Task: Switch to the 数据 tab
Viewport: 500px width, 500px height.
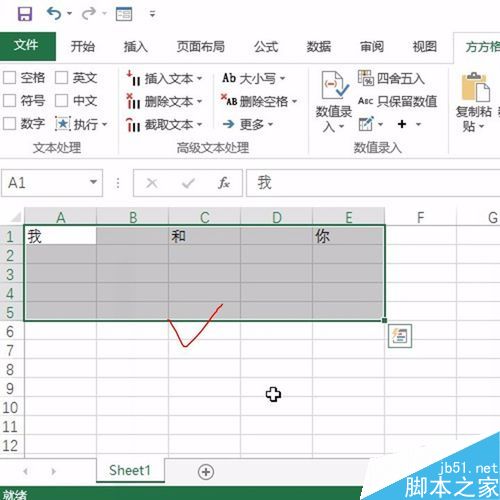Action: (319, 46)
